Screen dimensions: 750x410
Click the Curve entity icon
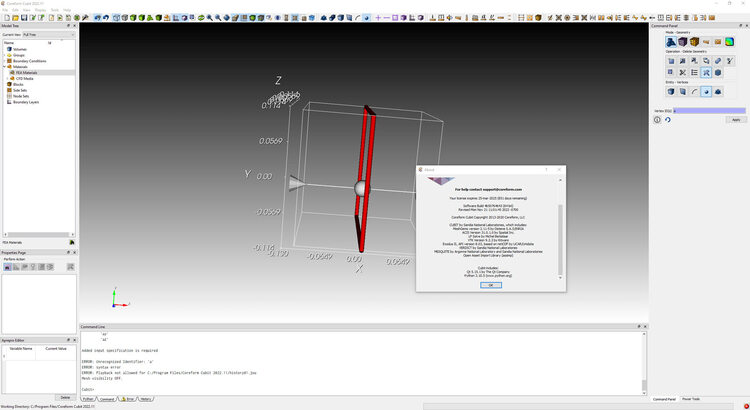coord(695,92)
